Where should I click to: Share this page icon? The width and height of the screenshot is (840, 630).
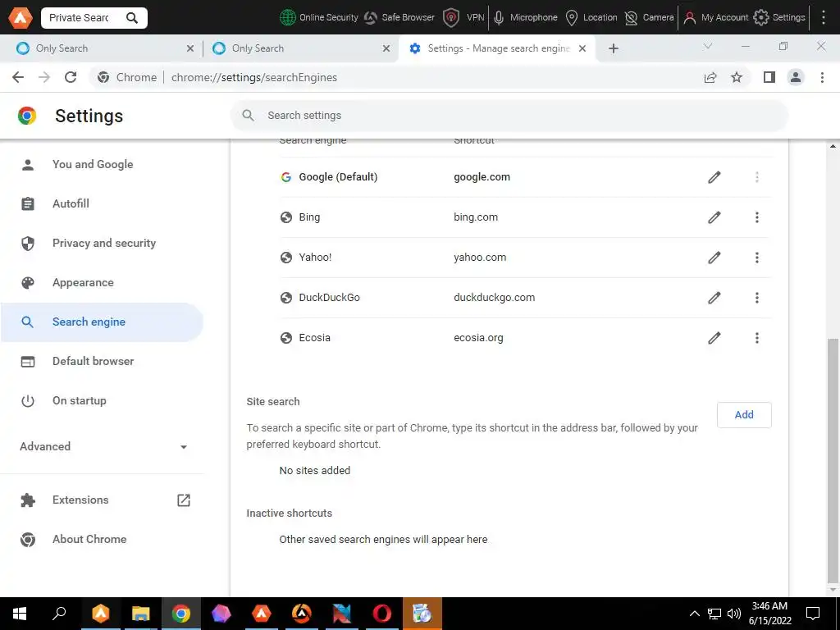click(710, 77)
